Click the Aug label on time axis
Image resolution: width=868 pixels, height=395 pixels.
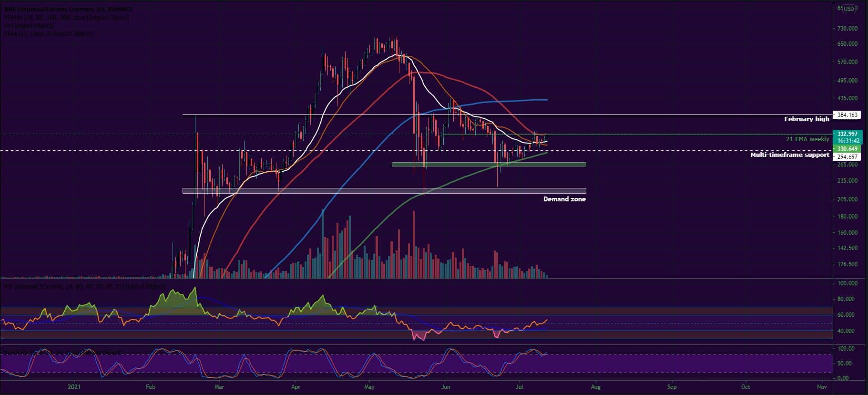(595, 387)
